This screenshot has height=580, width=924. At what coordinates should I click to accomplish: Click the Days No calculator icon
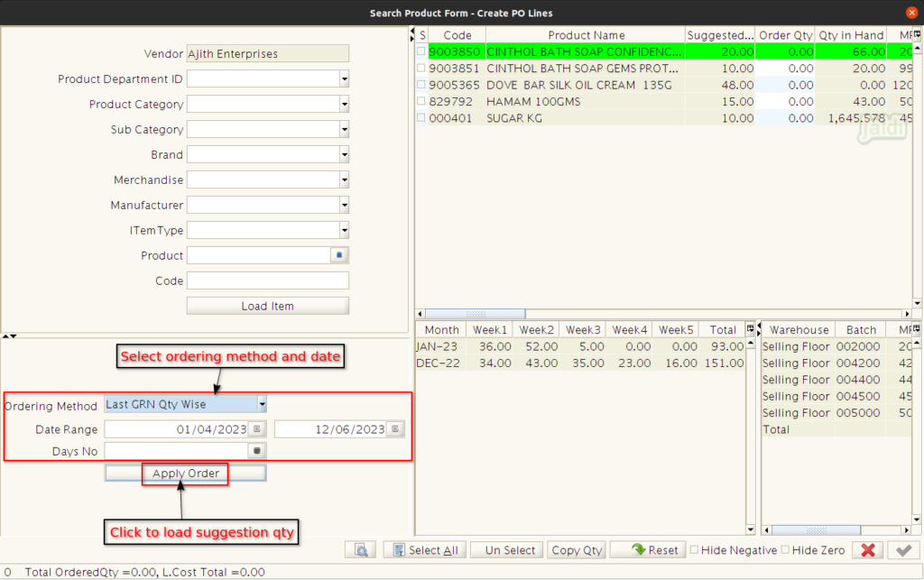[x=257, y=451]
